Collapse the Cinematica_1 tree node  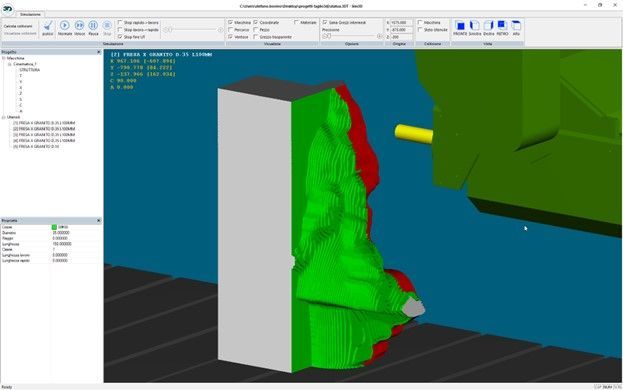(x=10, y=64)
